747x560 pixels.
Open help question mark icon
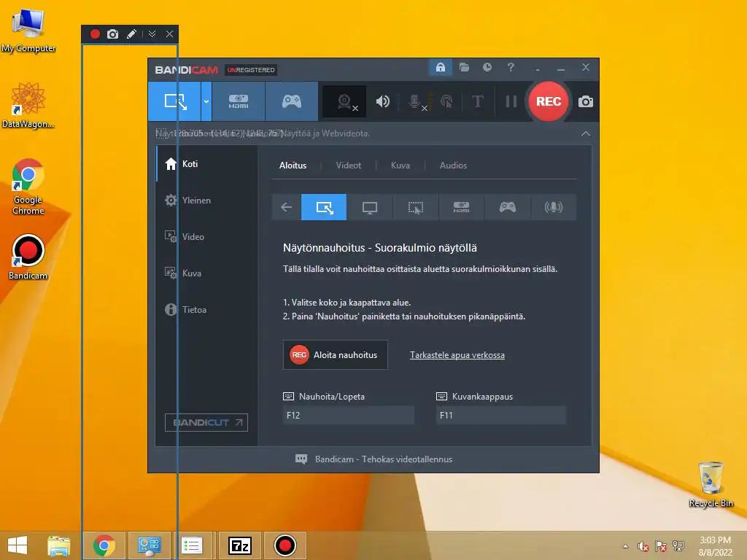pyautogui.click(x=511, y=67)
